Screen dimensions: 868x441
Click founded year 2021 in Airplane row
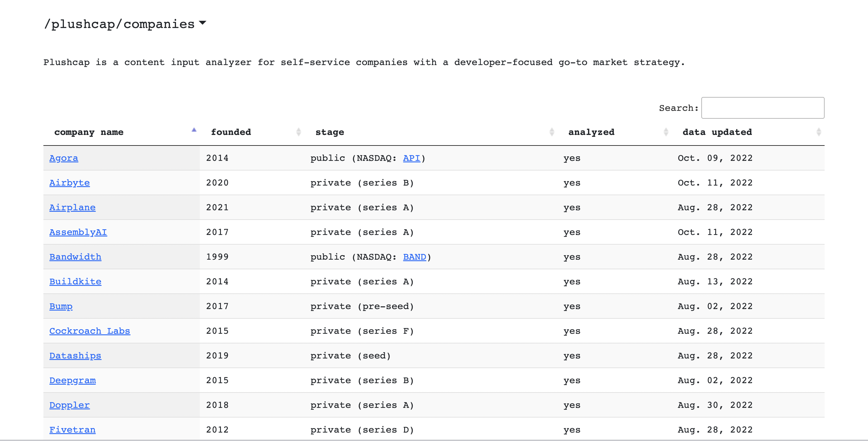coord(217,207)
